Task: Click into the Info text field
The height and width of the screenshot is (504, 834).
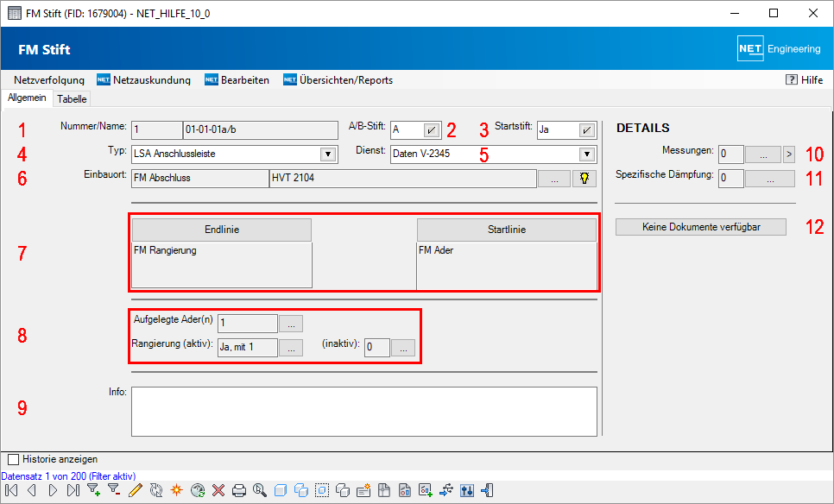Action: [363, 411]
